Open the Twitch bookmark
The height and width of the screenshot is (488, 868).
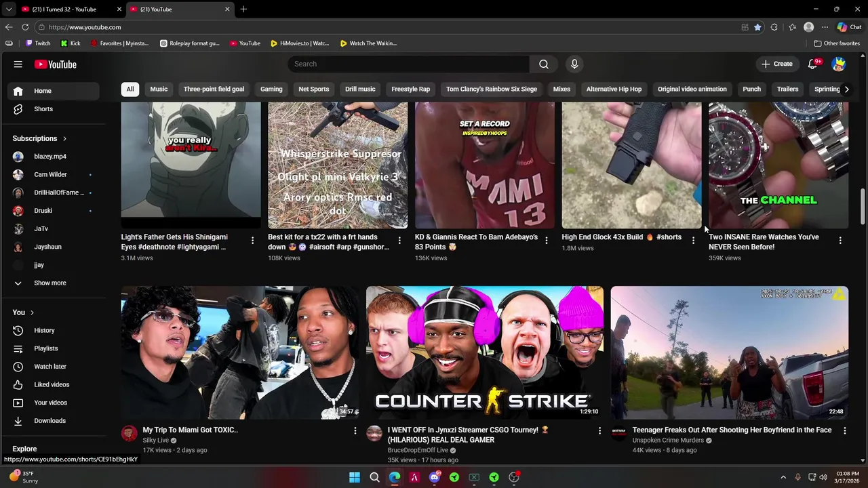[x=38, y=43]
